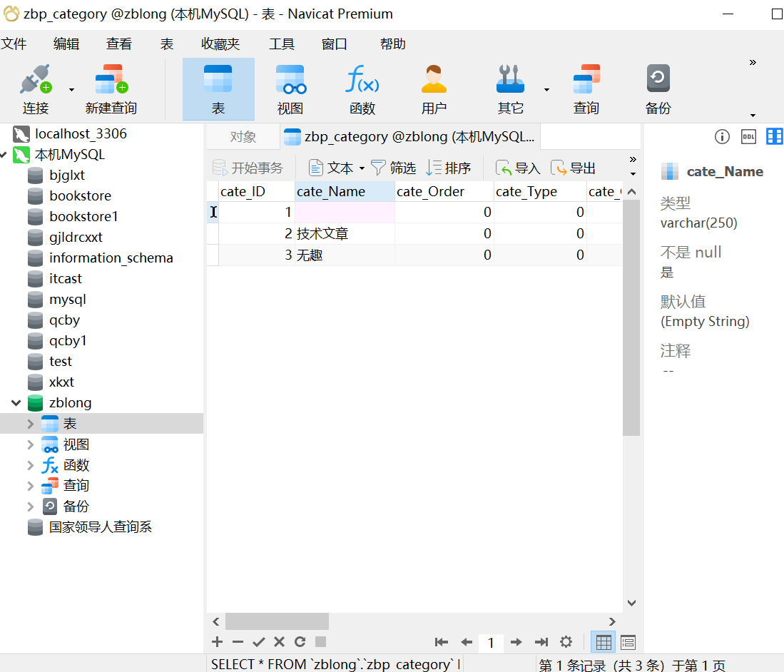Expand the 查询 tree node
Screen dimensions: 784x672
[x=31, y=486]
